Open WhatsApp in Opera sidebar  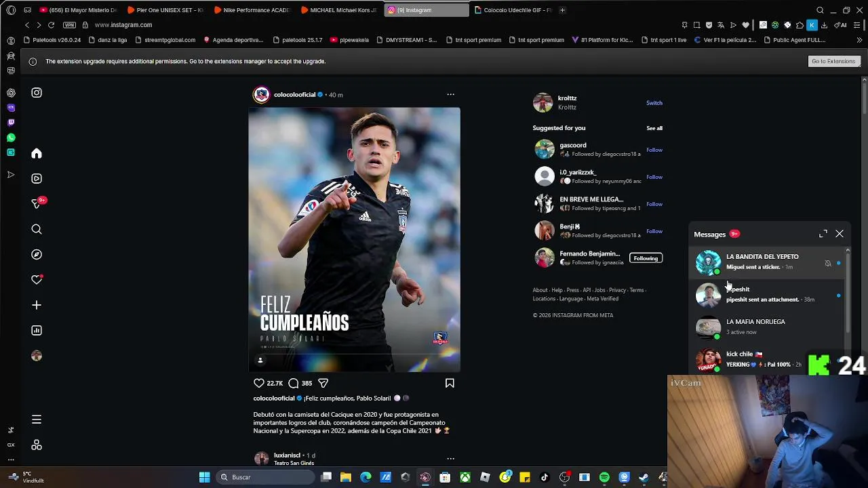click(x=11, y=138)
